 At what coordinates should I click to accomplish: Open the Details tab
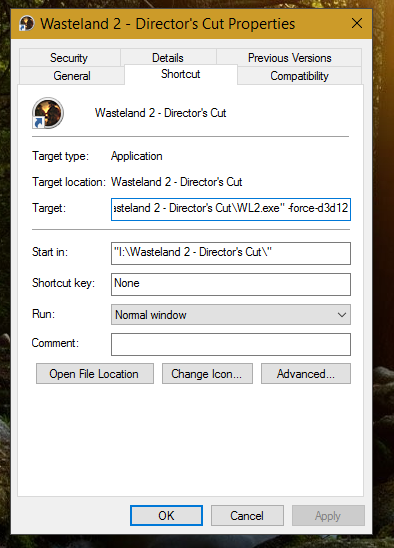[168, 58]
